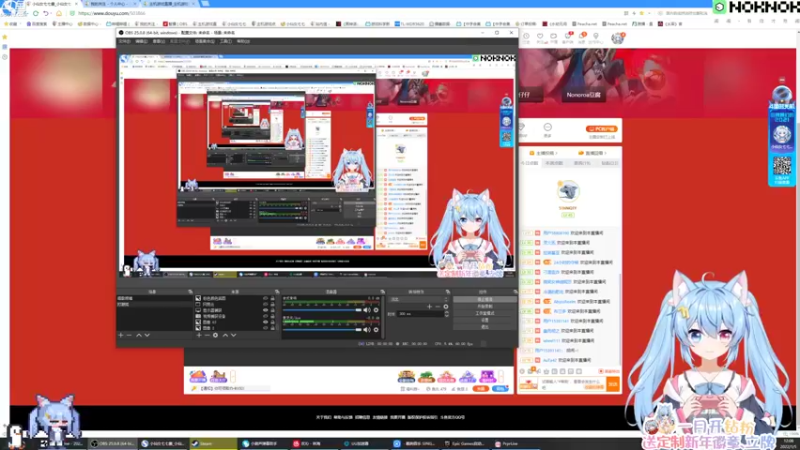
Task: Open the Edit menu in OBS
Action: pos(141,41)
